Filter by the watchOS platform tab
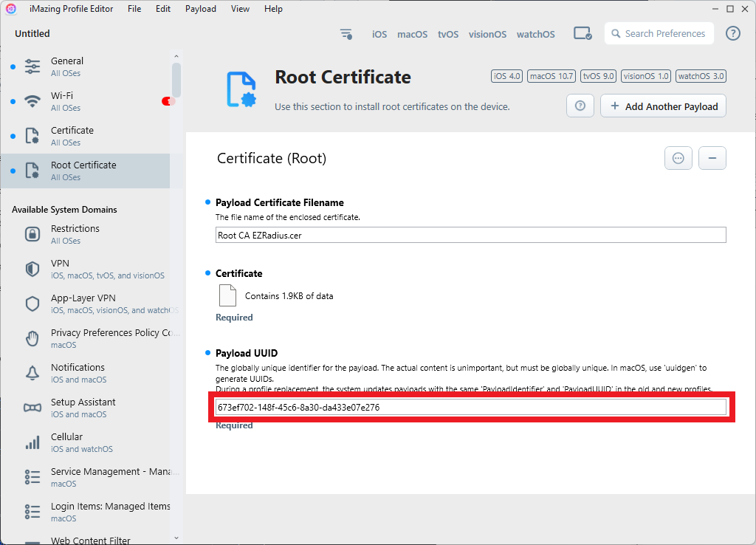 [x=536, y=34]
